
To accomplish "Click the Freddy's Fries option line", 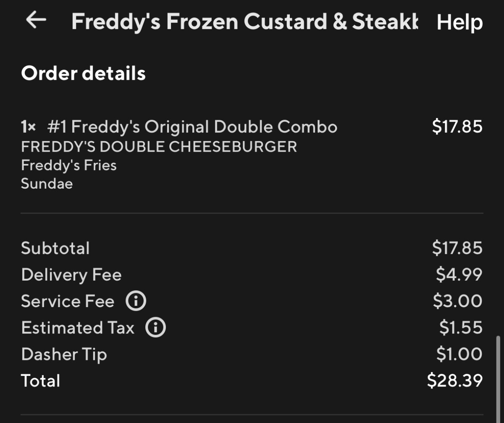I will [x=69, y=165].
